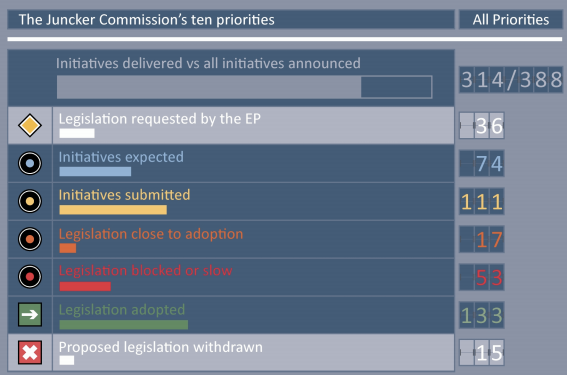Click the 133 adopted legislation counter
567x375 pixels.
tap(482, 315)
